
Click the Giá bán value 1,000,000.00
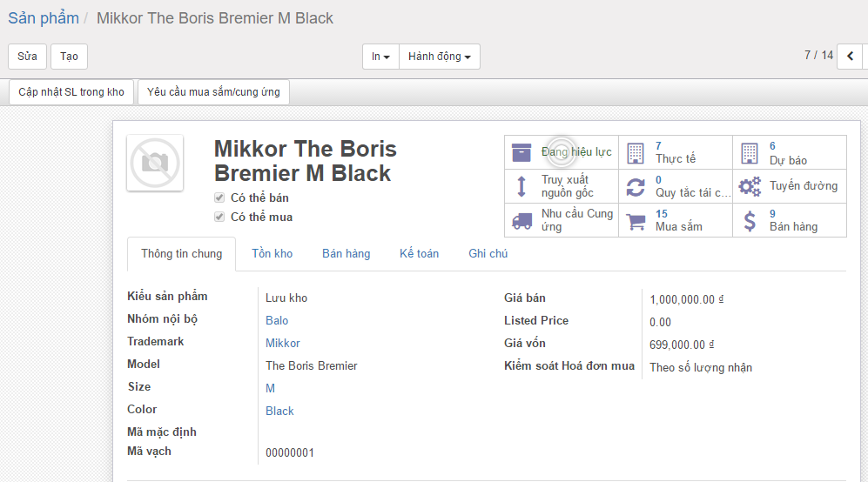coord(687,299)
